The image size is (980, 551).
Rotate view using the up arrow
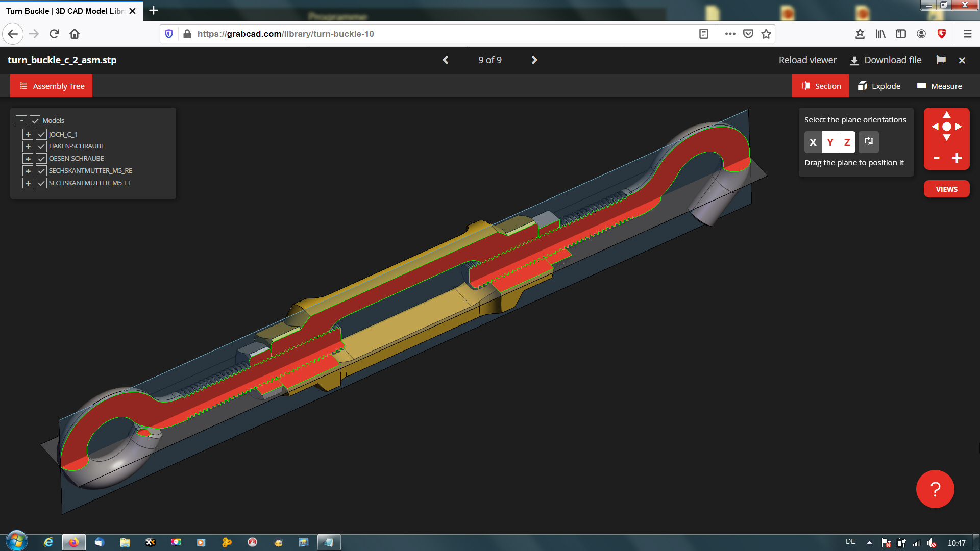tap(947, 115)
